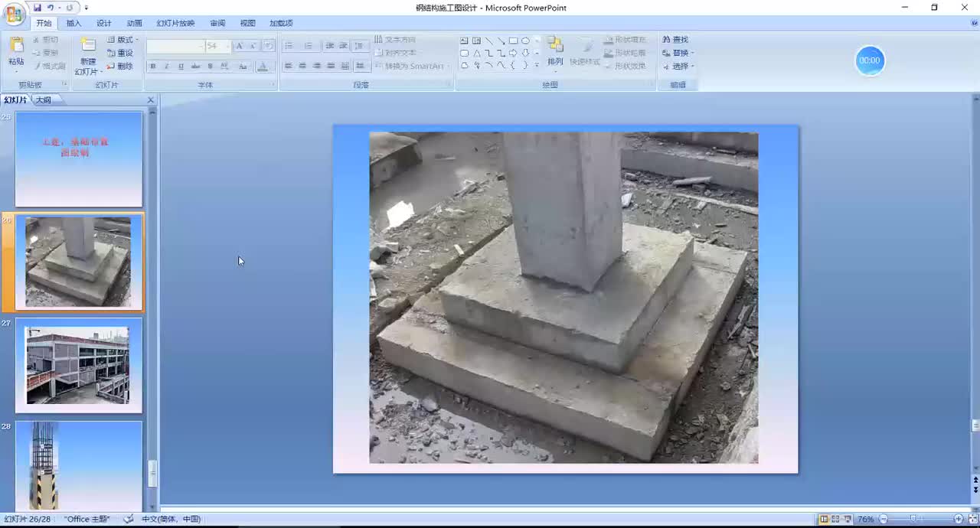Apply bold formatting with B icon
Screen dimensions: 980x528
(153, 67)
